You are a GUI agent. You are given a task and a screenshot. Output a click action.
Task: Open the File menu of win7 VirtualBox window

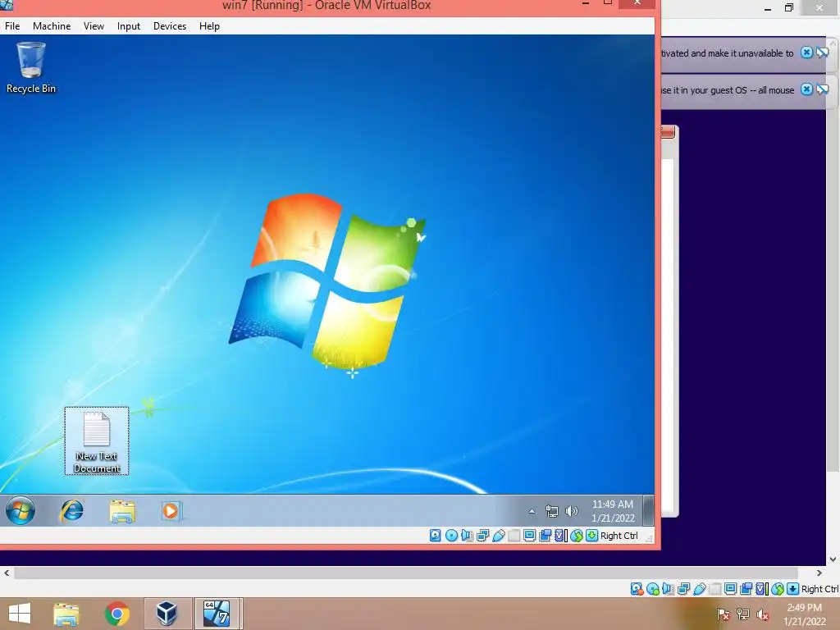pos(12,25)
